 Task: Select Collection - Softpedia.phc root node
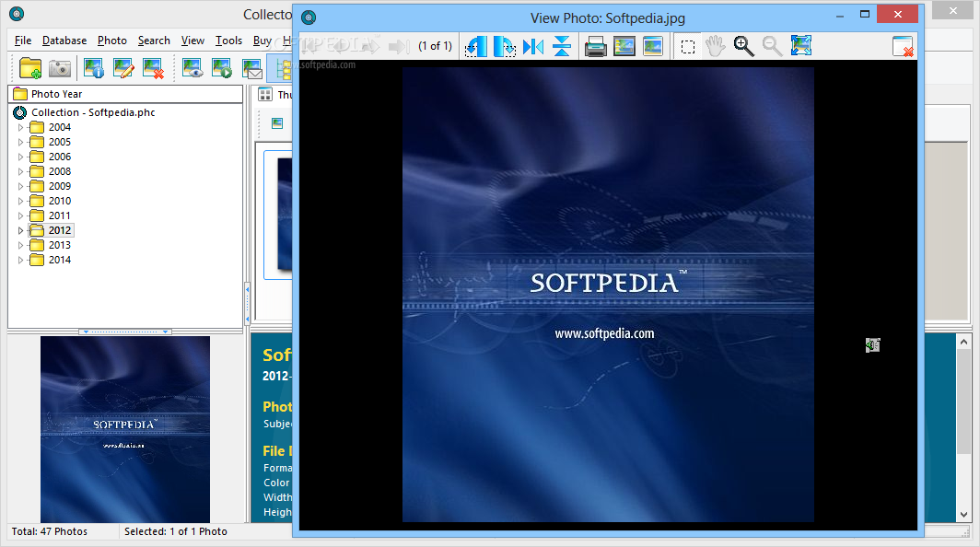93,112
